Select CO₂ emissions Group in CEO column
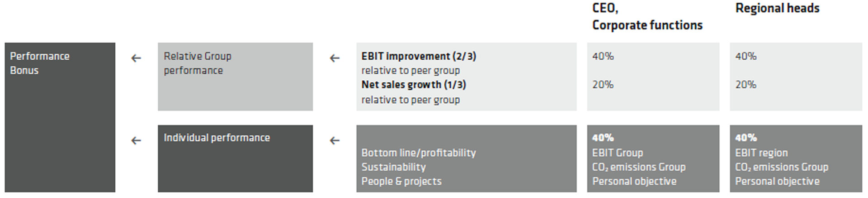The height and width of the screenshot is (198, 868). [x=639, y=167]
